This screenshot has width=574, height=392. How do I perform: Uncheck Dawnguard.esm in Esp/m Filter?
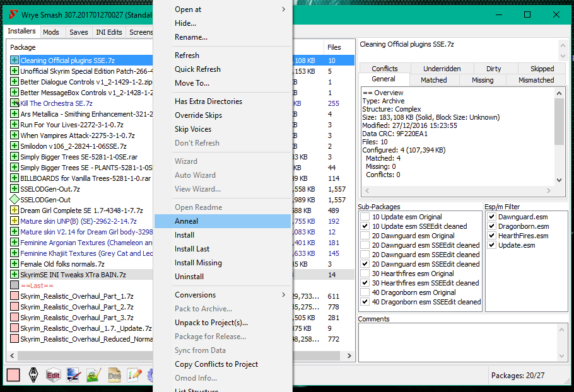click(x=492, y=217)
